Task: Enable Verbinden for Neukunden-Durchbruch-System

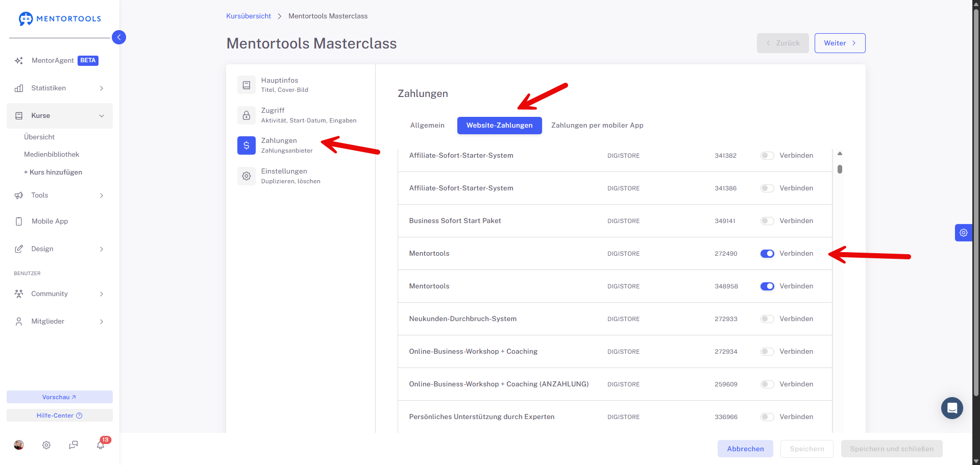Action: pyautogui.click(x=767, y=319)
